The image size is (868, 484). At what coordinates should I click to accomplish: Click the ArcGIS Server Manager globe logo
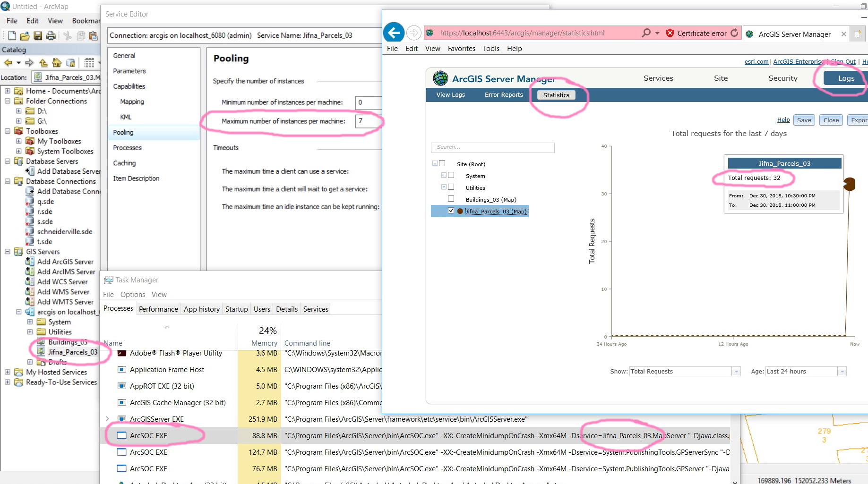click(x=440, y=78)
